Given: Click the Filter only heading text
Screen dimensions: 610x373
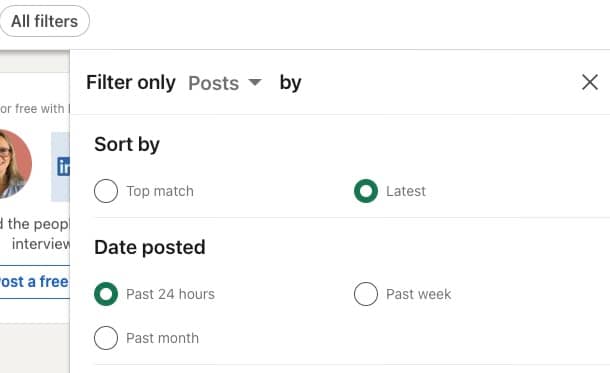Looking at the screenshot, I should point(131,82).
